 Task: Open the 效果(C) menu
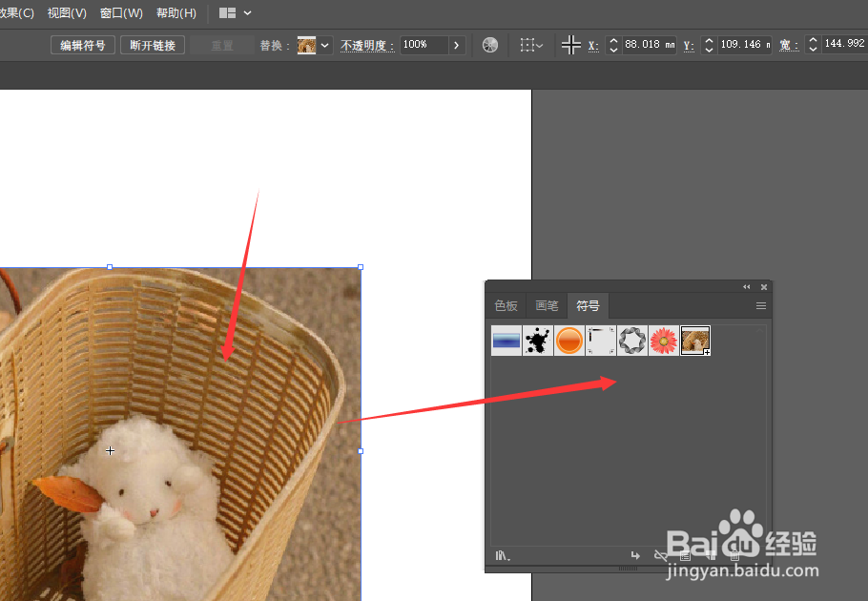(x=16, y=12)
